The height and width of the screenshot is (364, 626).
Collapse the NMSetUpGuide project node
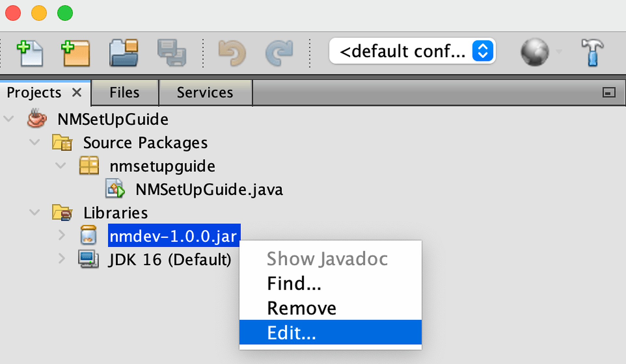(9, 119)
